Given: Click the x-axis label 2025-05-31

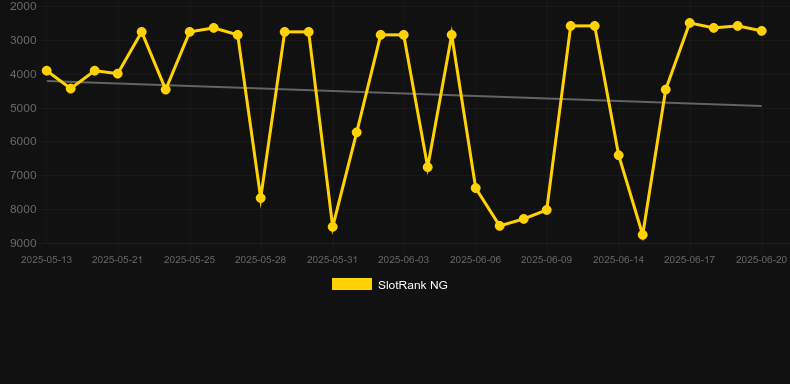Looking at the screenshot, I should point(333,260).
